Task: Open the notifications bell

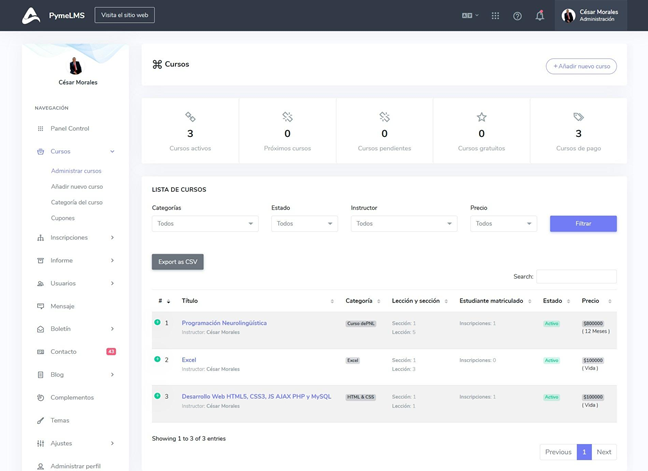Action: pos(539,16)
